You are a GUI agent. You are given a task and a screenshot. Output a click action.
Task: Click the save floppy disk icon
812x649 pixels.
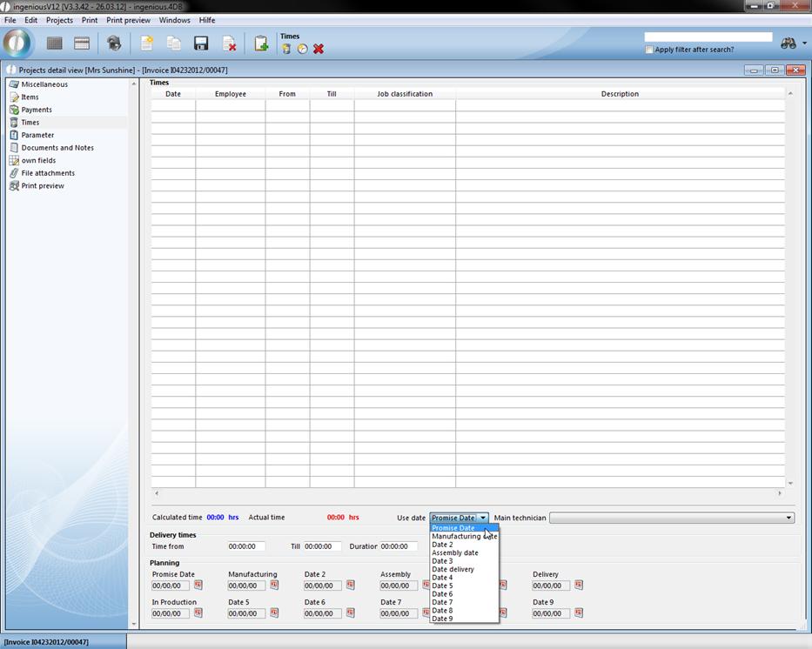200,43
